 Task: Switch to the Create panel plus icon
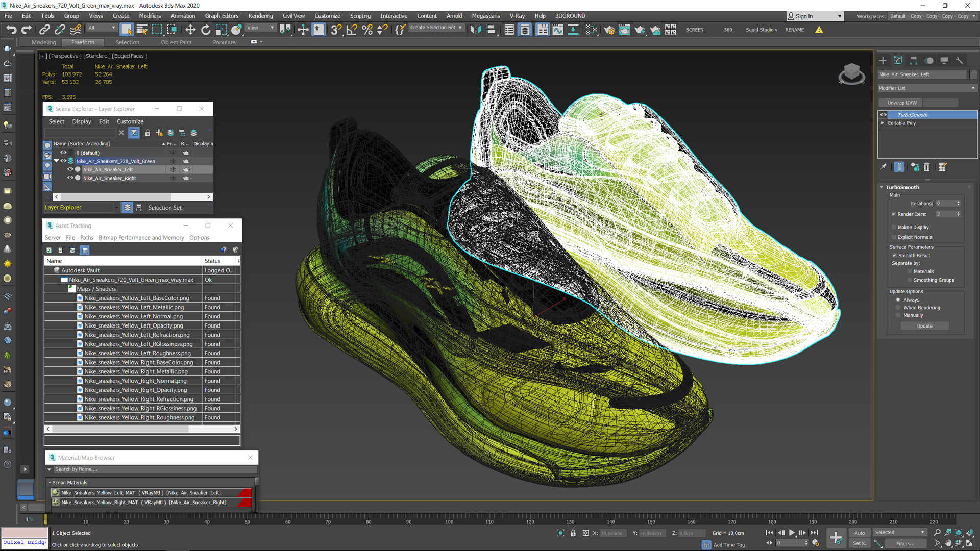[x=883, y=60]
